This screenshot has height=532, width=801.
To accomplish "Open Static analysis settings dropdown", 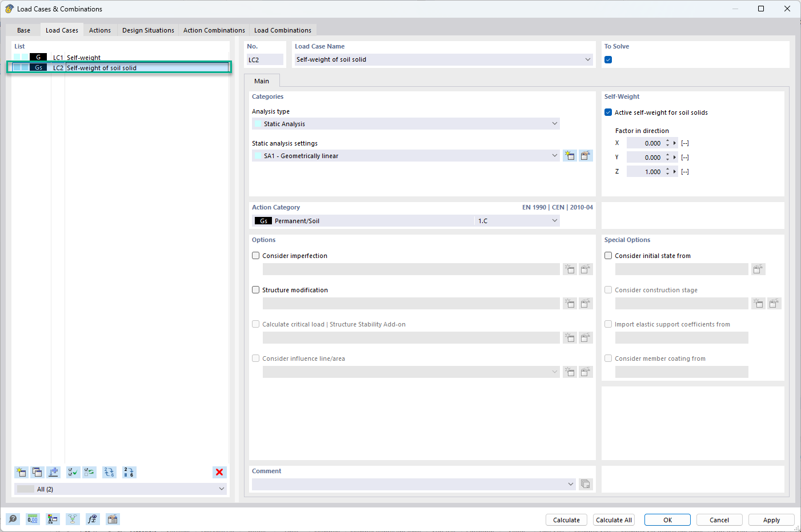I will pos(554,156).
